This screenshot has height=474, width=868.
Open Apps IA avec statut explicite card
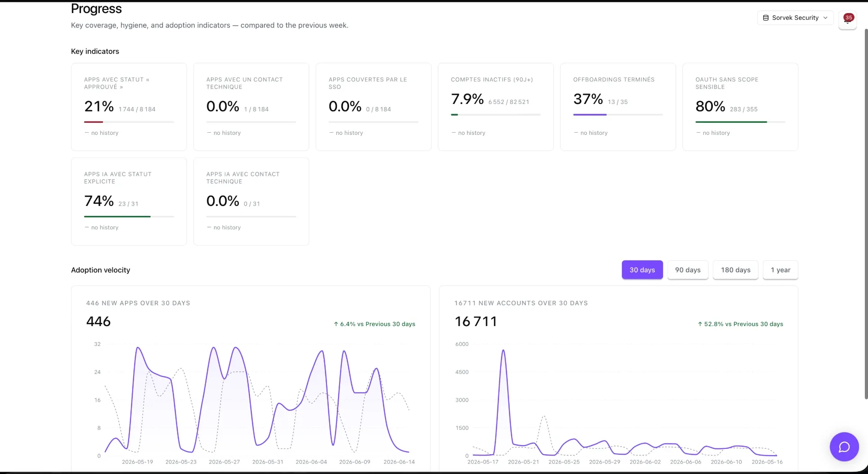pyautogui.click(x=129, y=201)
